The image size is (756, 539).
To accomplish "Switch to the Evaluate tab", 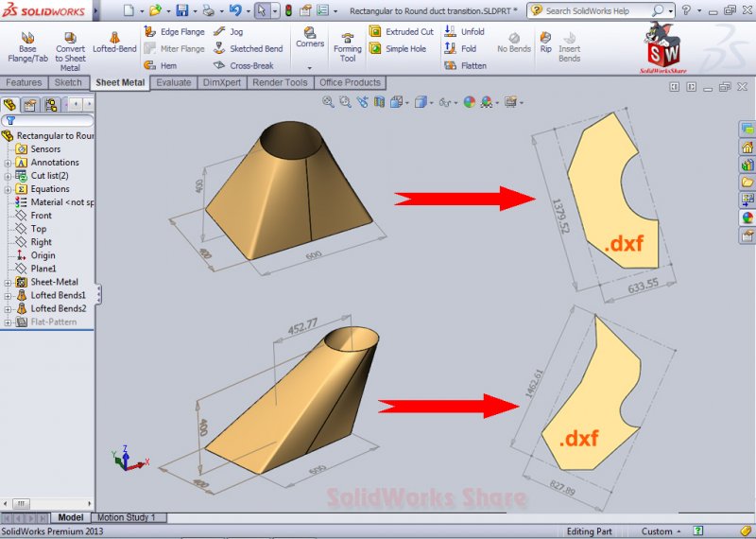I will pos(174,82).
